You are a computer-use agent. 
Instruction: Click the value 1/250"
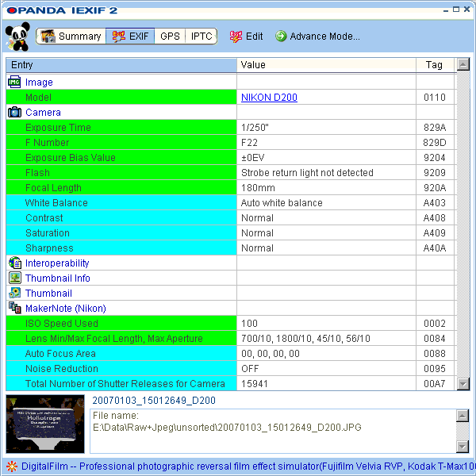point(255,128)
